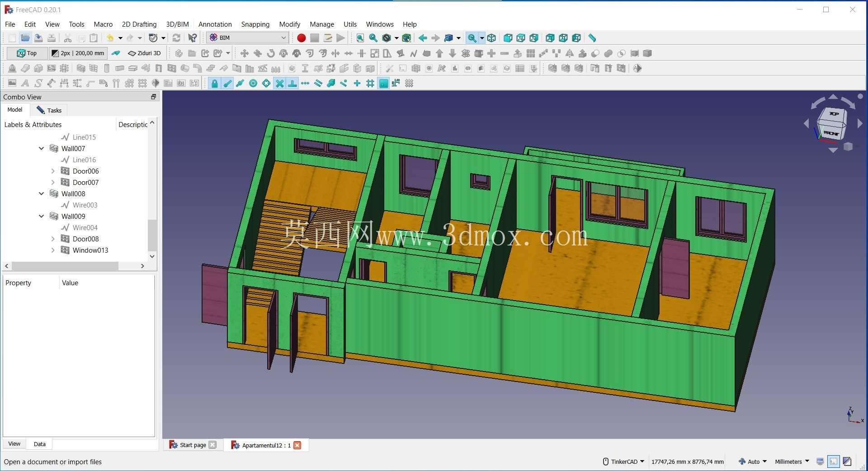The image size is (868, 471).
Task: Open the undo history dropdown arrow
Action: pos(120,38)
